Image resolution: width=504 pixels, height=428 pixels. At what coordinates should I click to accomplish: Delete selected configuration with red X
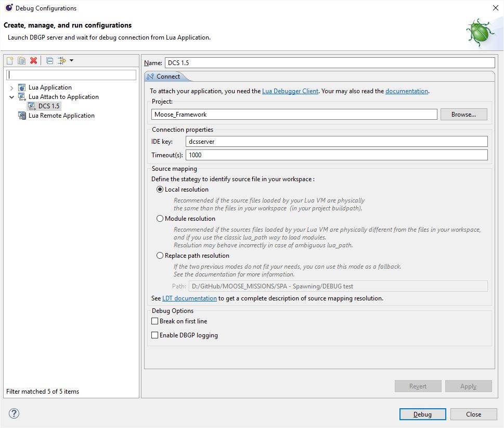33,60
